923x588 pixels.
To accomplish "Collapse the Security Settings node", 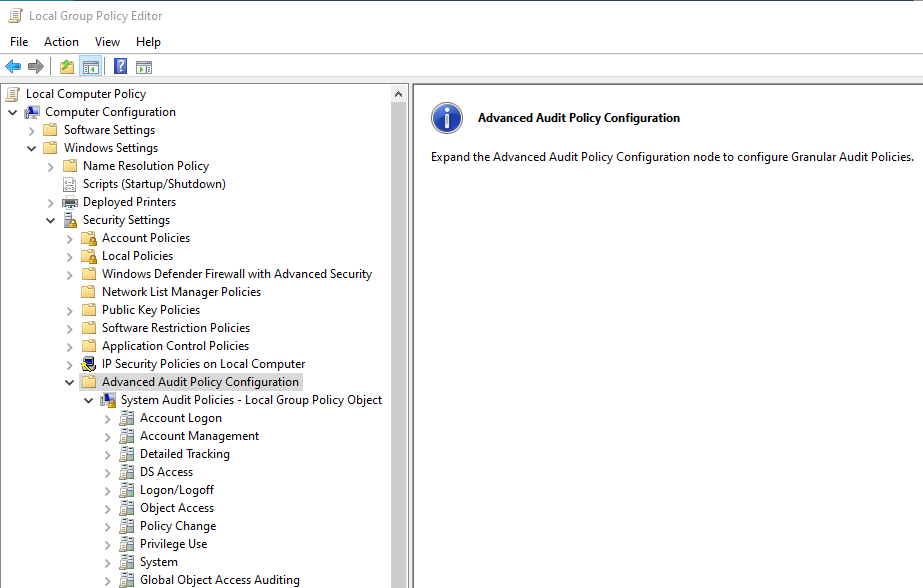I will [x=51, y=221].
